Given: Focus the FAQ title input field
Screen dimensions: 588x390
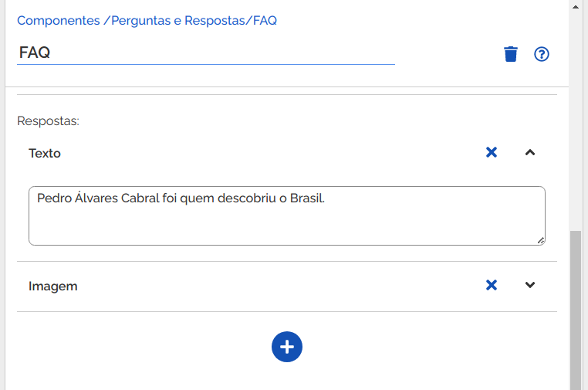Looking at the screenshot, I should pos(206,53).
